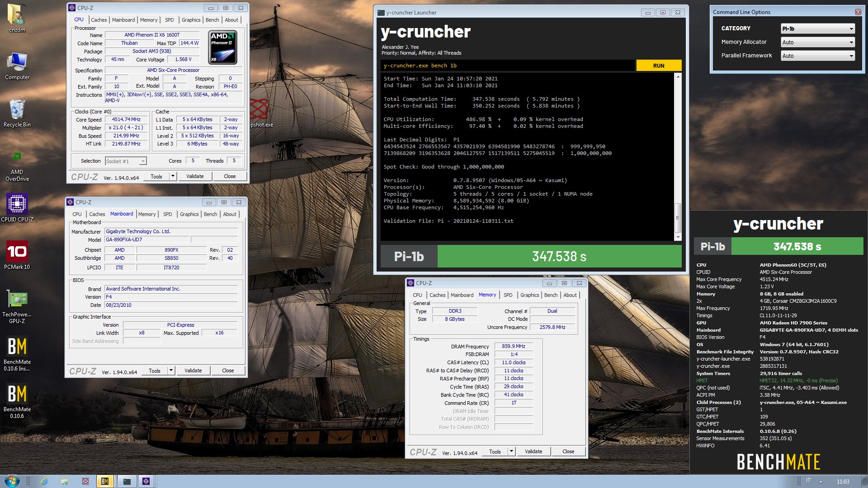Screen dimensions: 868x488
Task: Expand Tools arrow in Mainboard CPU-Z window
Action: coord(171,371)
